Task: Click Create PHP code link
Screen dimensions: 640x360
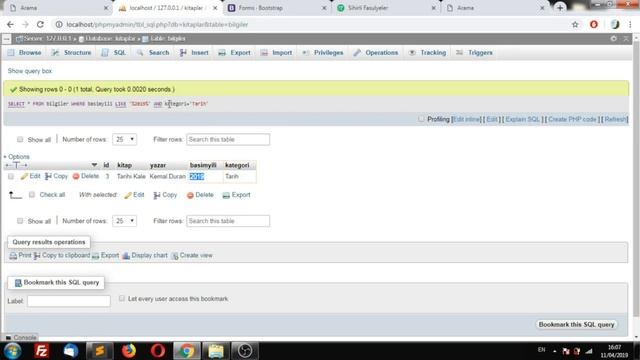Action: click(x=572, y=119)
